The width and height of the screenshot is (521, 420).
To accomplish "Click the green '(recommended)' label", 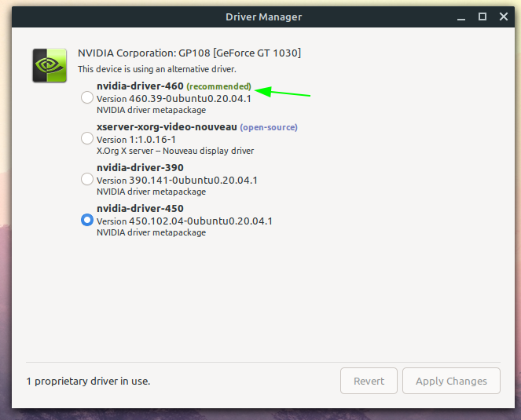I will point(219,86).
